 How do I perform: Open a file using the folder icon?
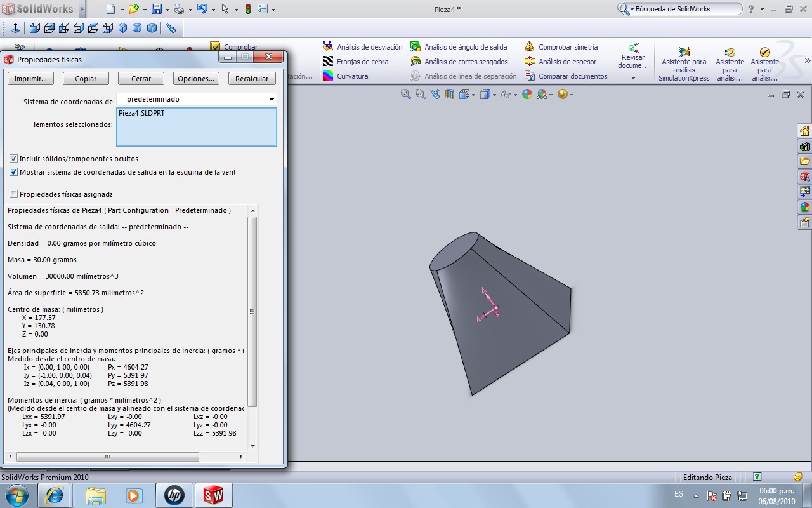coord(133,9)
